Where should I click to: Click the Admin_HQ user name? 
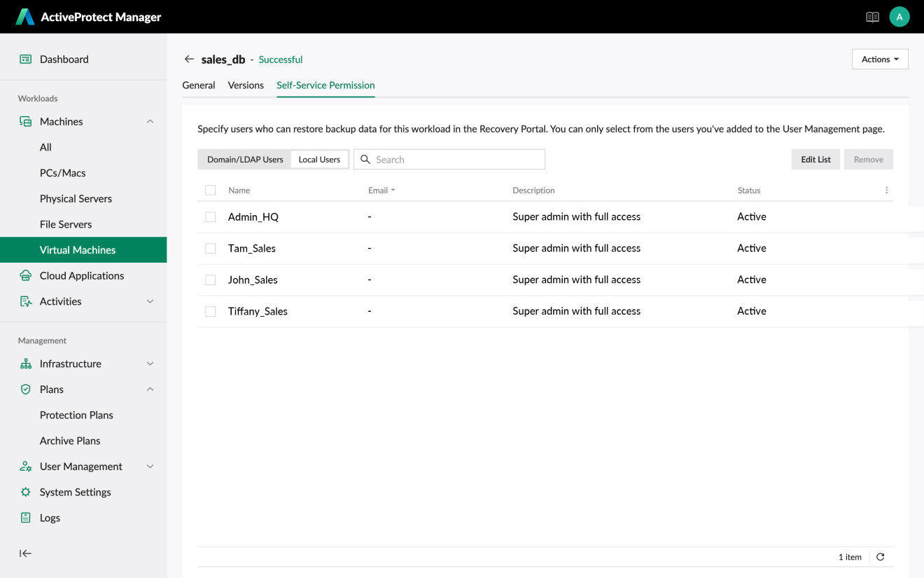(x=253, y=217)
